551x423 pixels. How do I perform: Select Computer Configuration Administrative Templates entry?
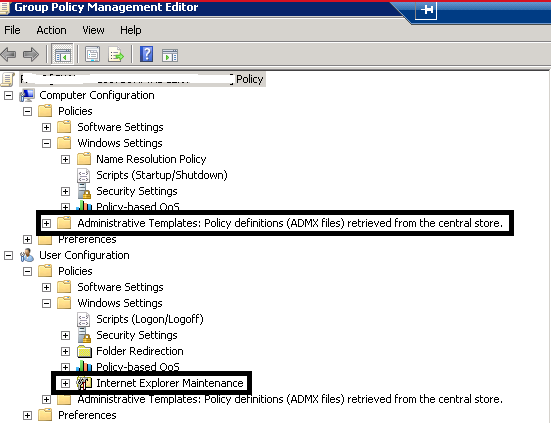coord(290,223)
